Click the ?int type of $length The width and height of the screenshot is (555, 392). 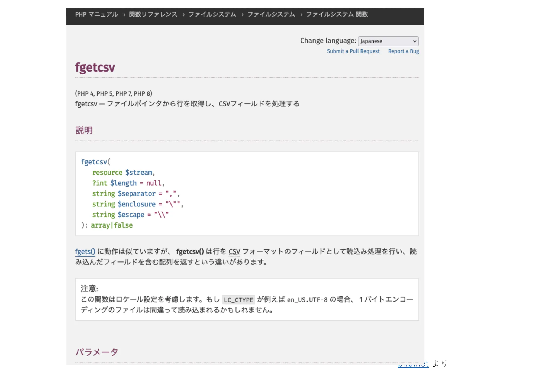point(100,183)
